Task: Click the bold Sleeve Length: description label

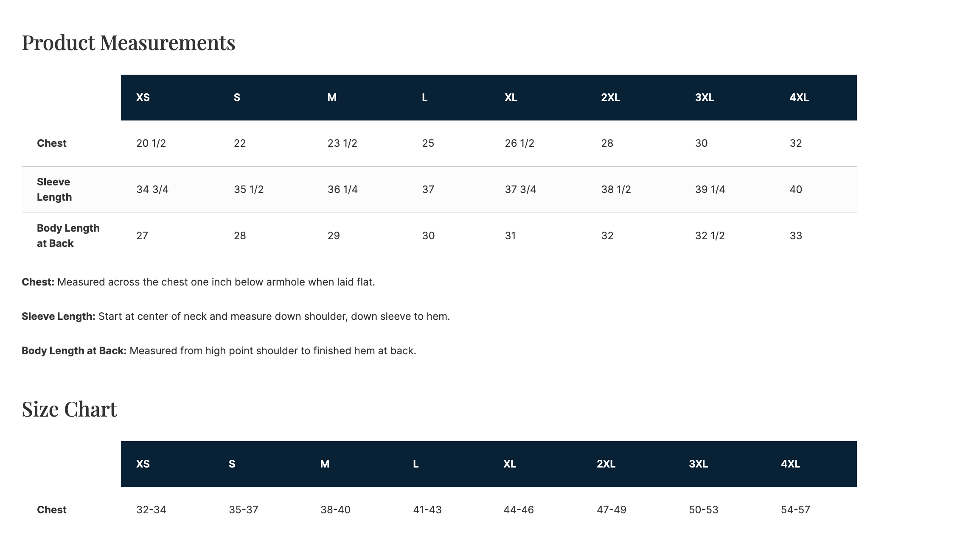Action: tap(59, 316)
